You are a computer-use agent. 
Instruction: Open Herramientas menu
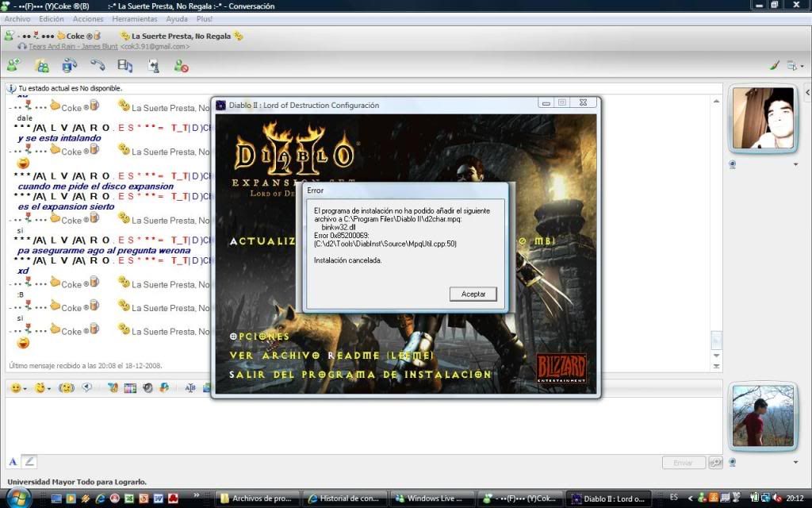click(x=135, y=19)
